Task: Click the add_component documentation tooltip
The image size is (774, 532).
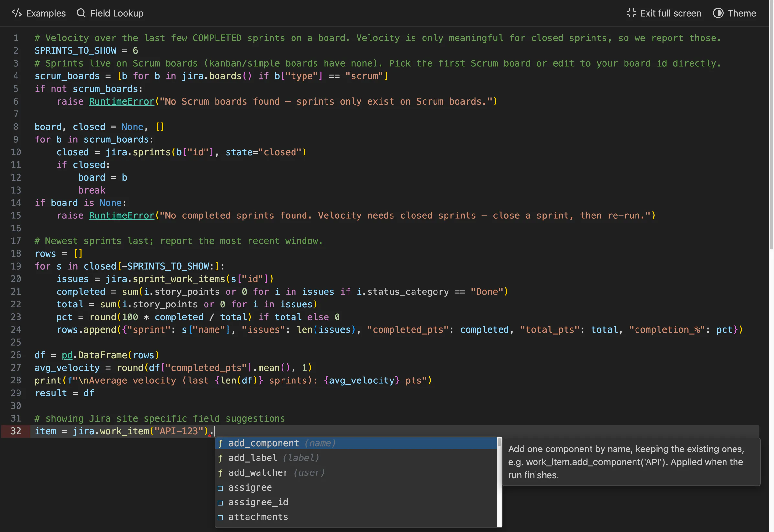Action: click(631, 462)
